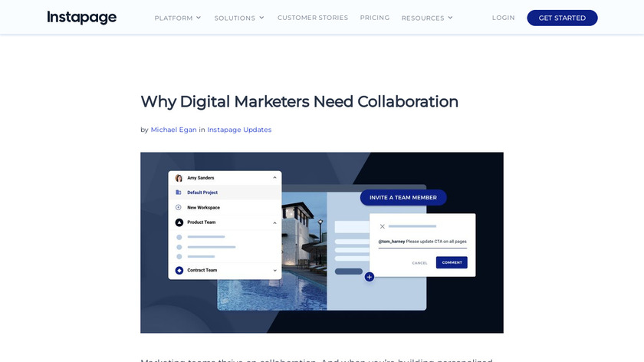The height and width of the screenshot is (362, 644).
Task: Click the New Workspace label
Action: pyautogui.click(x=203, y=208)
